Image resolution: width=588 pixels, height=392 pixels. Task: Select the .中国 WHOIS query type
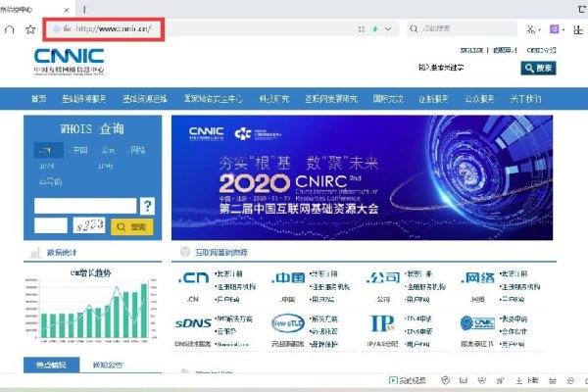pyautogui.click(x=79, y=150)
